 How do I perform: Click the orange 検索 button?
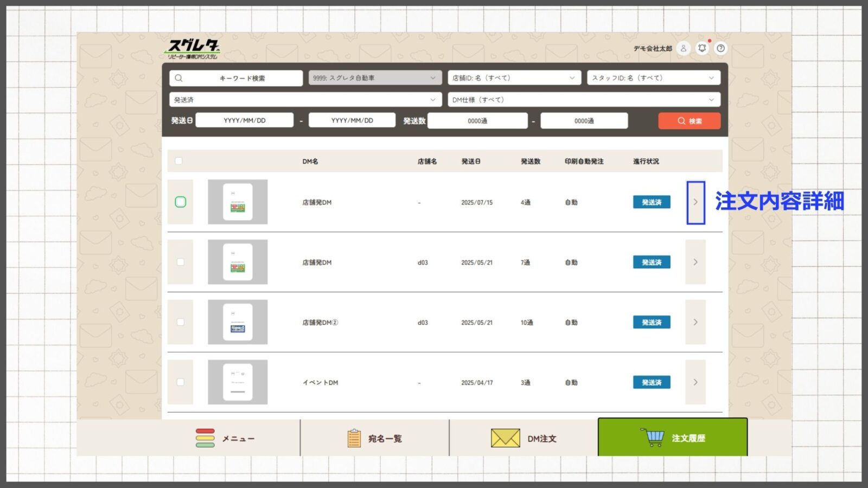point(689,121)
